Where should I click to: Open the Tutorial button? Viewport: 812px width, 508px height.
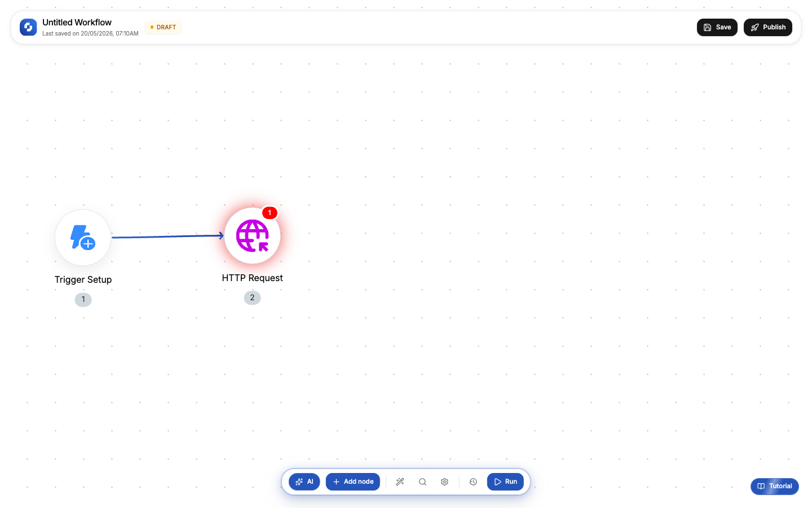[775, 487]
